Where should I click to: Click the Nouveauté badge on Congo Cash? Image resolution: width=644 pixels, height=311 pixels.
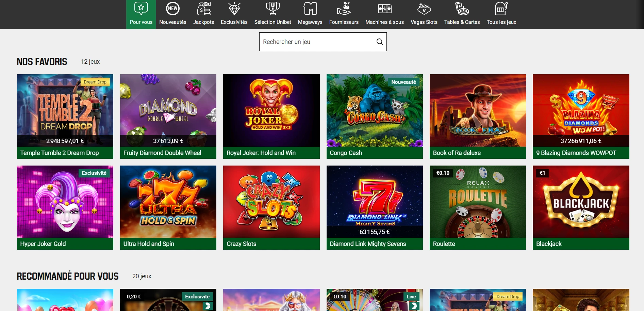click(403, 82)
